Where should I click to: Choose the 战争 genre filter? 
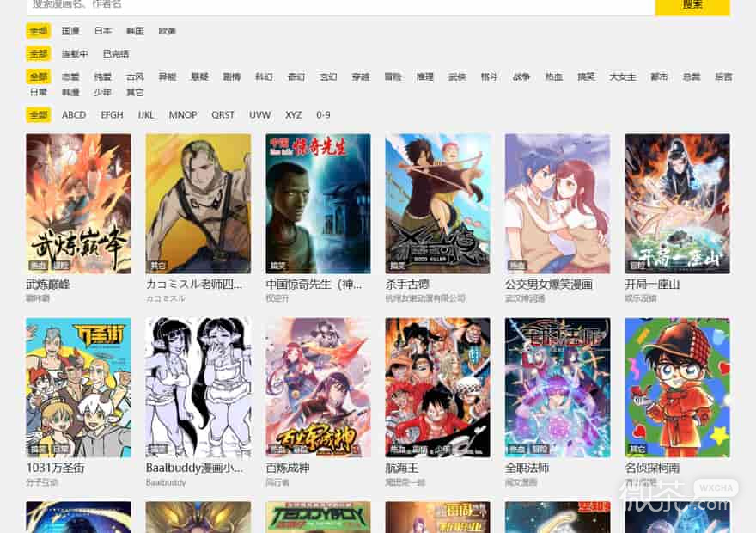[x=521, y=77]
